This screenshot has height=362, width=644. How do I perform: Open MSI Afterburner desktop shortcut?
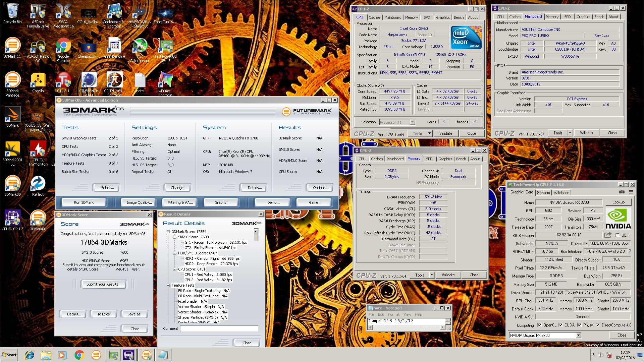point(140,50)
